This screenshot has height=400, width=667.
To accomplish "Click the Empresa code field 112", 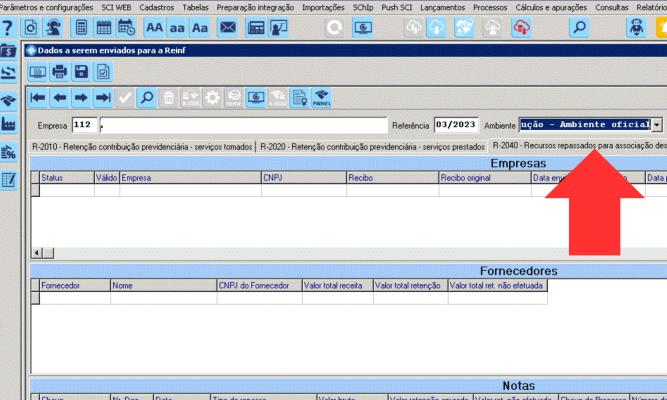I will [x=84, y=125].
